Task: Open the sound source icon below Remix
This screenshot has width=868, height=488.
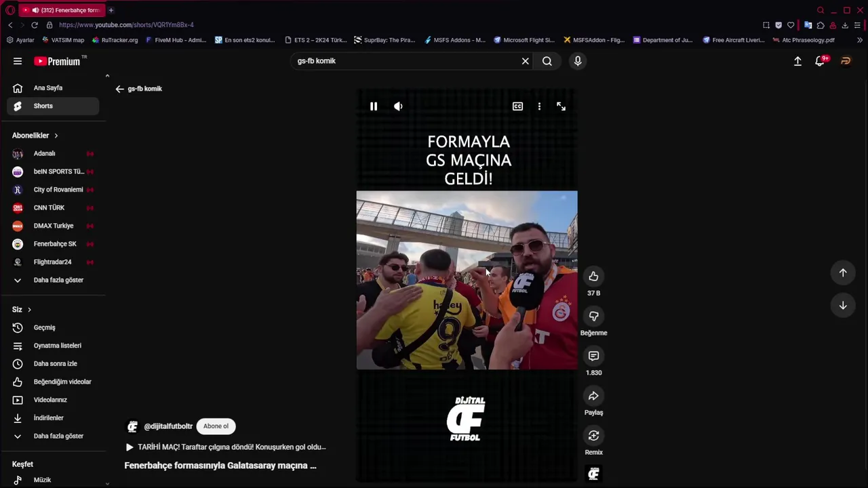Action: point(593,474)
